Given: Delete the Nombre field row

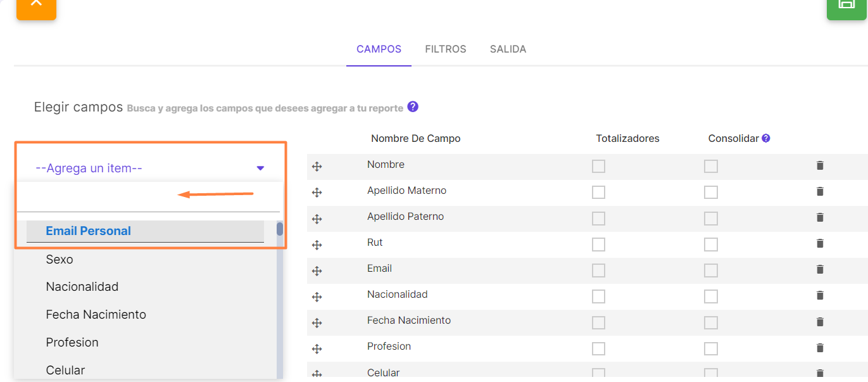Looking at the screenshot, I should (x=820, y=165).
